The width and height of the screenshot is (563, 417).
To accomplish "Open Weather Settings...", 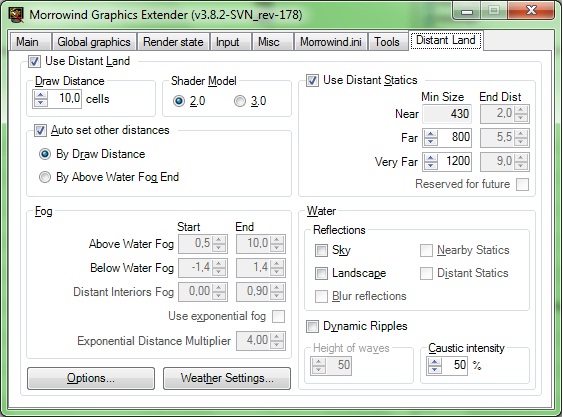I will tap(227, 378).
